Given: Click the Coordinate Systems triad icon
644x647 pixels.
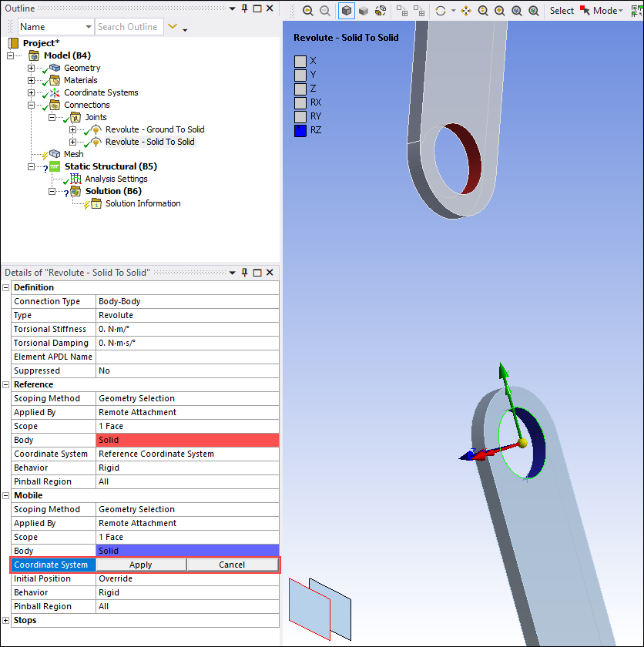Looking at the screenshot, I should pyautogui.click(x=55, y=92).
